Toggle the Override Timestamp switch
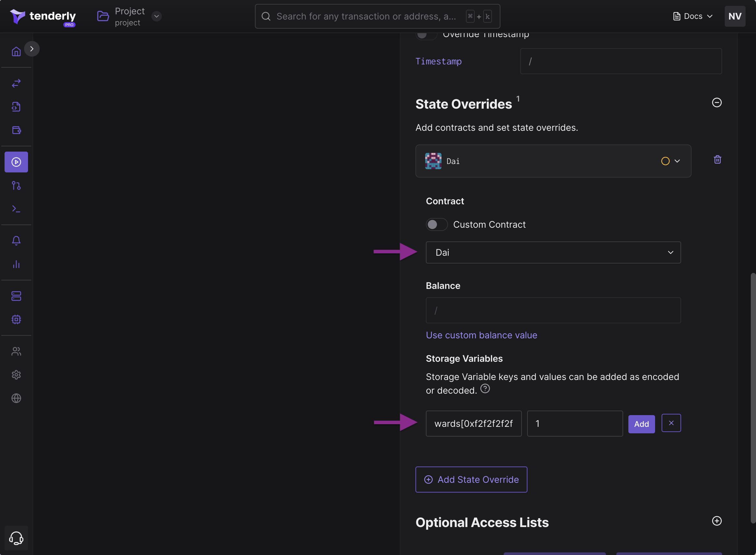This screenshot has height=555, width=756. pos(426,35)
